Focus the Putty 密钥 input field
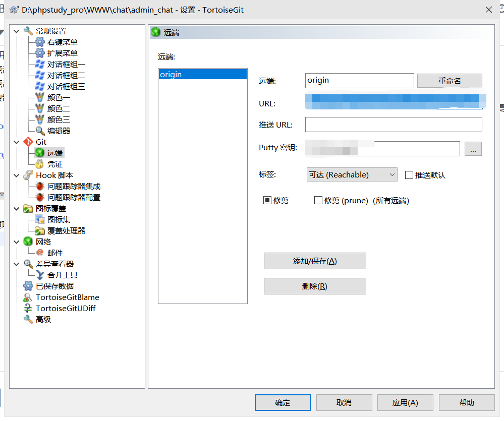The image size is (504, 421). [x=382, y=149]
